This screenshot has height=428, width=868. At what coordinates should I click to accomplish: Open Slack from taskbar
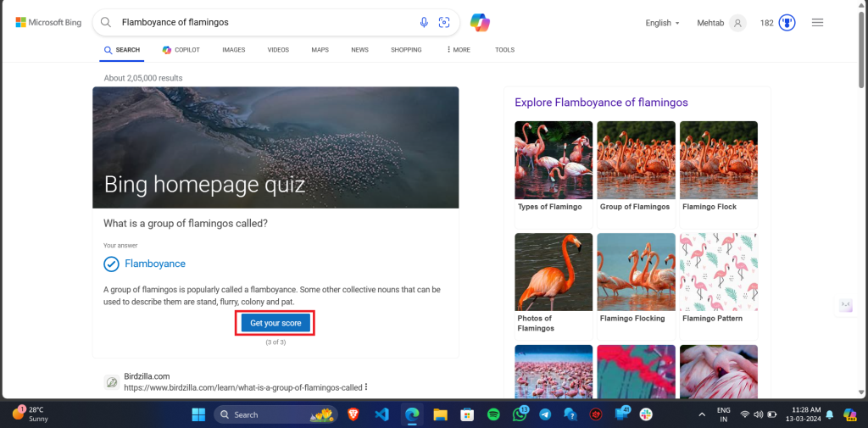click(645, 414)
